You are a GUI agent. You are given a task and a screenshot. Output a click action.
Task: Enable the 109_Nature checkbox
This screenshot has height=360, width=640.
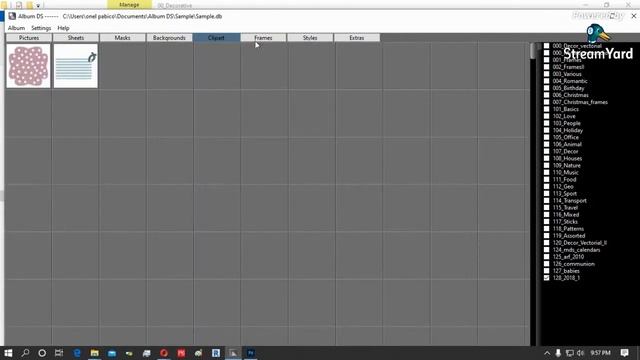[547, 165]
